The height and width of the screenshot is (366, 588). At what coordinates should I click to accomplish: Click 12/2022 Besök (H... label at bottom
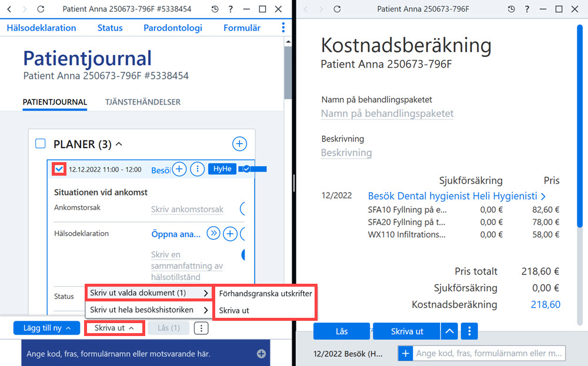[348, 354]
